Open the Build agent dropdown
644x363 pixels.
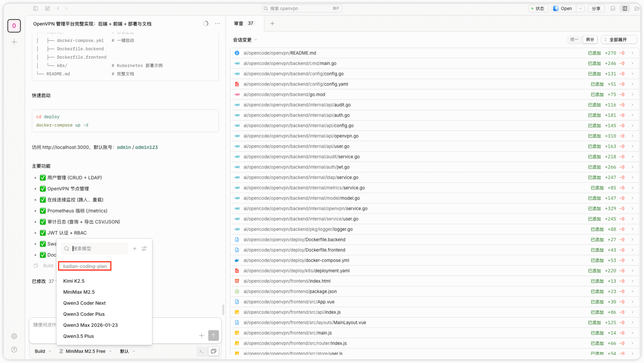[x=43, y=351]
